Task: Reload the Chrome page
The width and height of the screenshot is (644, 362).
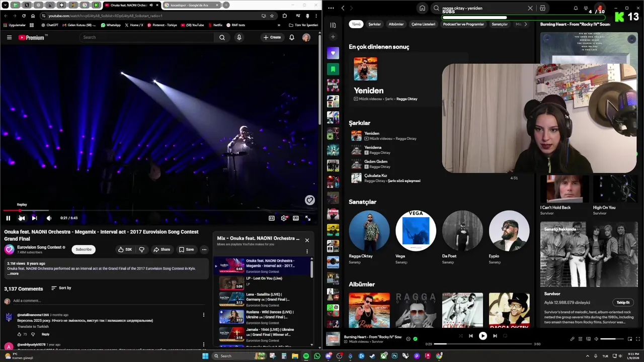Action: [24, 16]
